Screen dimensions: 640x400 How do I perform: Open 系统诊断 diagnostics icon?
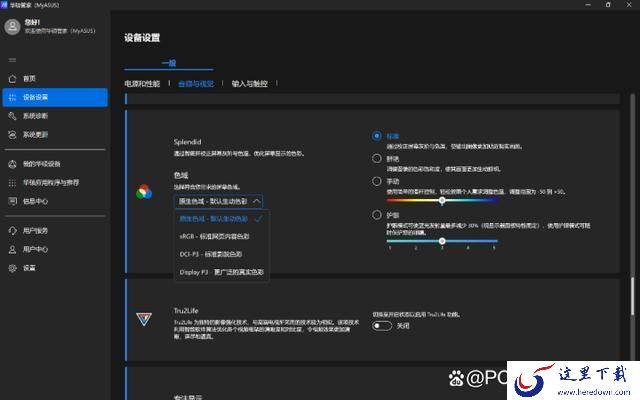coord(12,116)
